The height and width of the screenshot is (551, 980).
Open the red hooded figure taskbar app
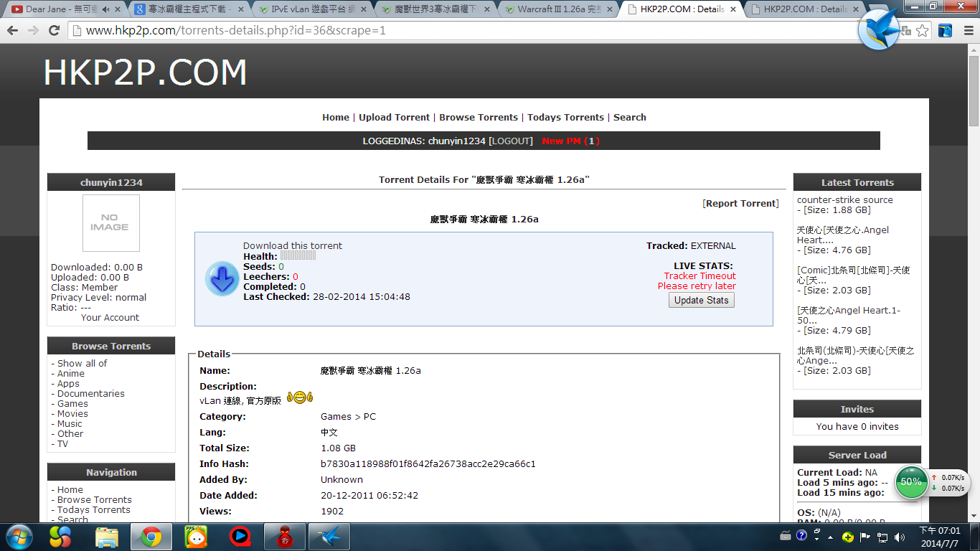285,537
